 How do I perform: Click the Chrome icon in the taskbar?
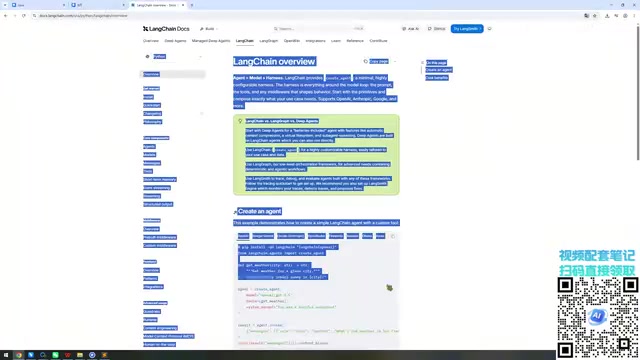click(18, 355)
